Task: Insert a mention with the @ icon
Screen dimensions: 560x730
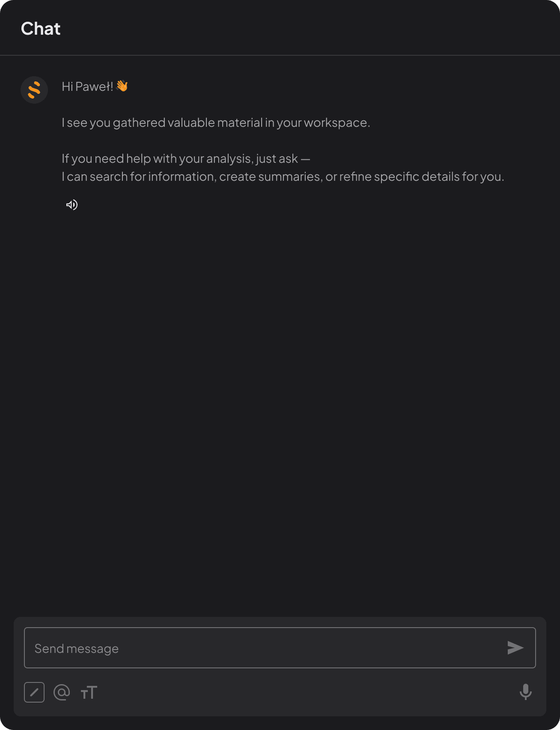Action: [62, 692]
